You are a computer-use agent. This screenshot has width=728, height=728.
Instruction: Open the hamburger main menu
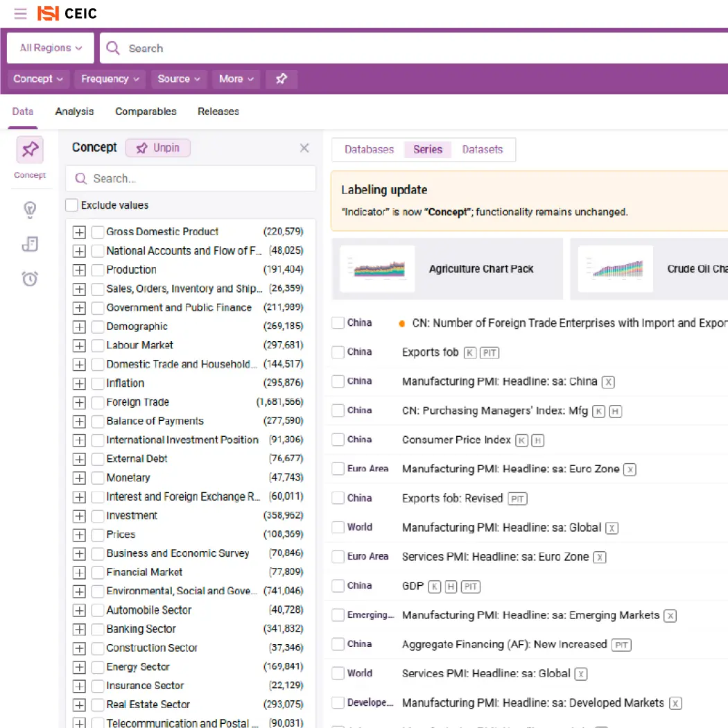(x=20, y=13)
